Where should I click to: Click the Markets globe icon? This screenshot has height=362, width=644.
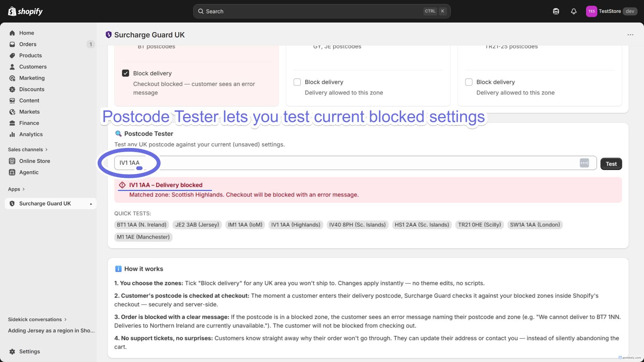point(12,112)
